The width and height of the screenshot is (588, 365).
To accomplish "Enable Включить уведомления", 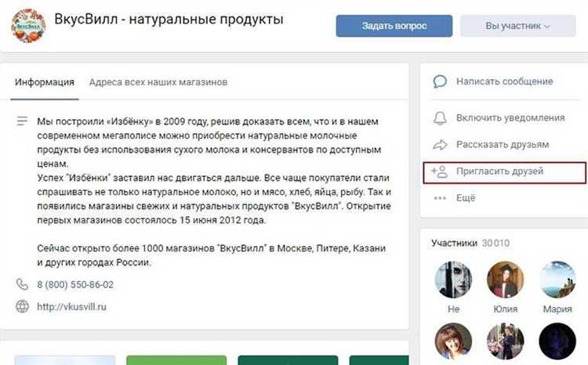I will point(510,117).
